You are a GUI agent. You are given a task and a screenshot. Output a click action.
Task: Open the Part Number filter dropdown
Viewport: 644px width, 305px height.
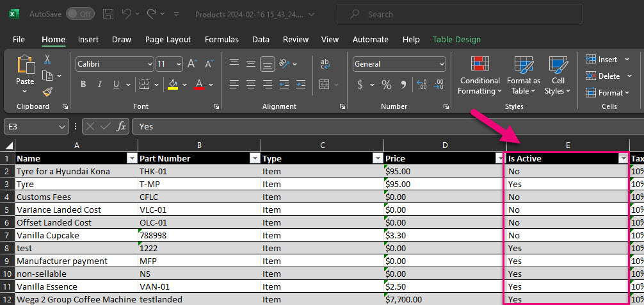click(255, 159)
